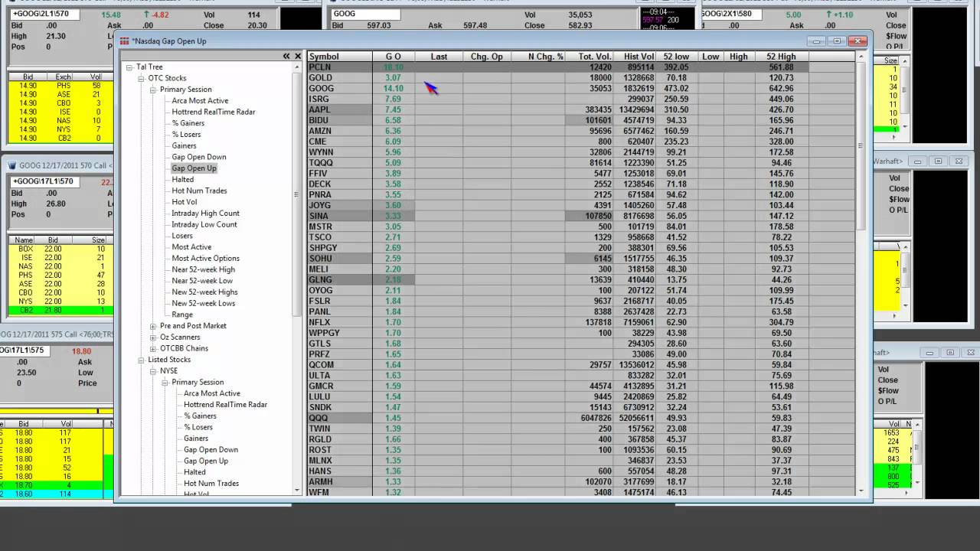Image resolution: width=980 pixels, height=551 pixels.
Task: Click the Chg. Op column header
Action: coord(487,57)
